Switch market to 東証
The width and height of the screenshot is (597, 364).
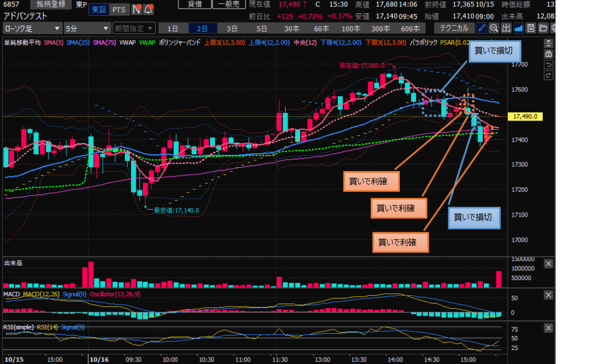click(x=99, y=10)
